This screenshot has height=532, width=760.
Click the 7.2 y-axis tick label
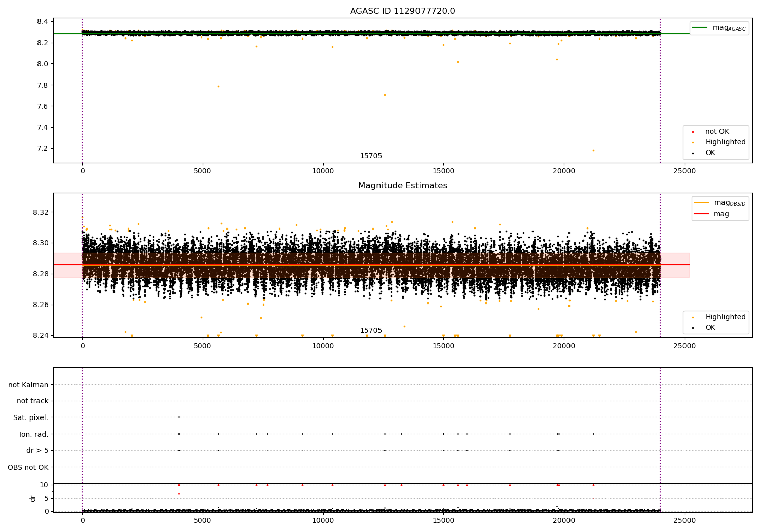(x=43, y=149)
